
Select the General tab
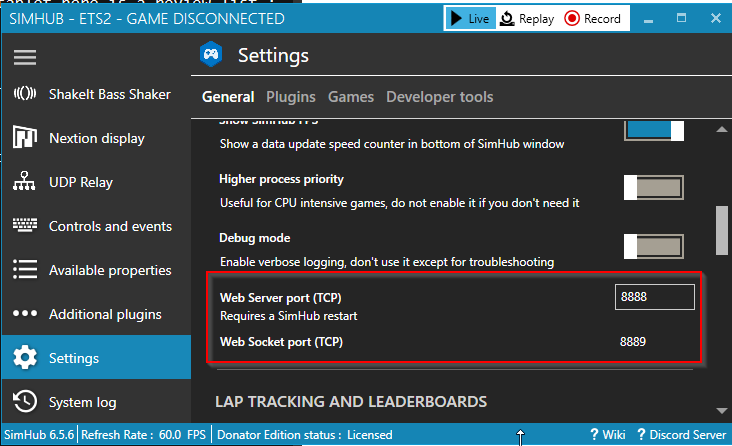(x=228, y=97)
